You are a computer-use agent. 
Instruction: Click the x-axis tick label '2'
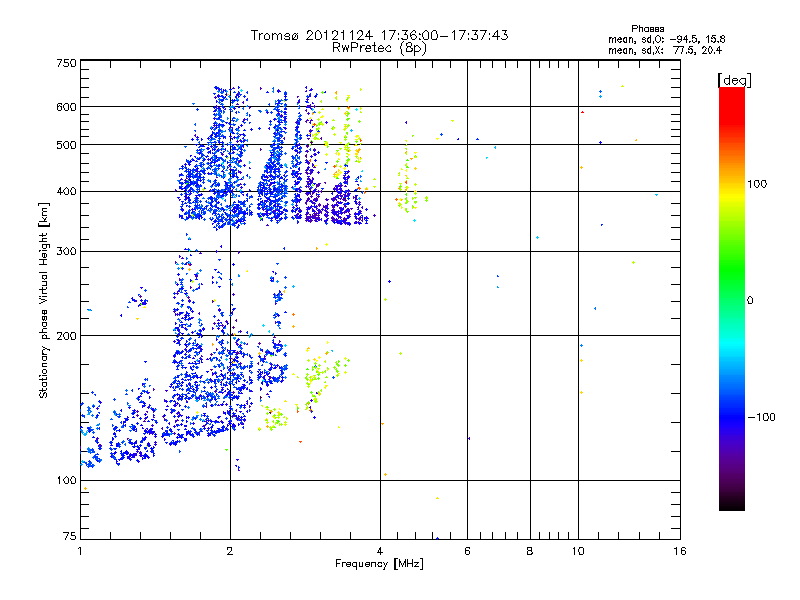pyautogui.click(x=230, y=551)
